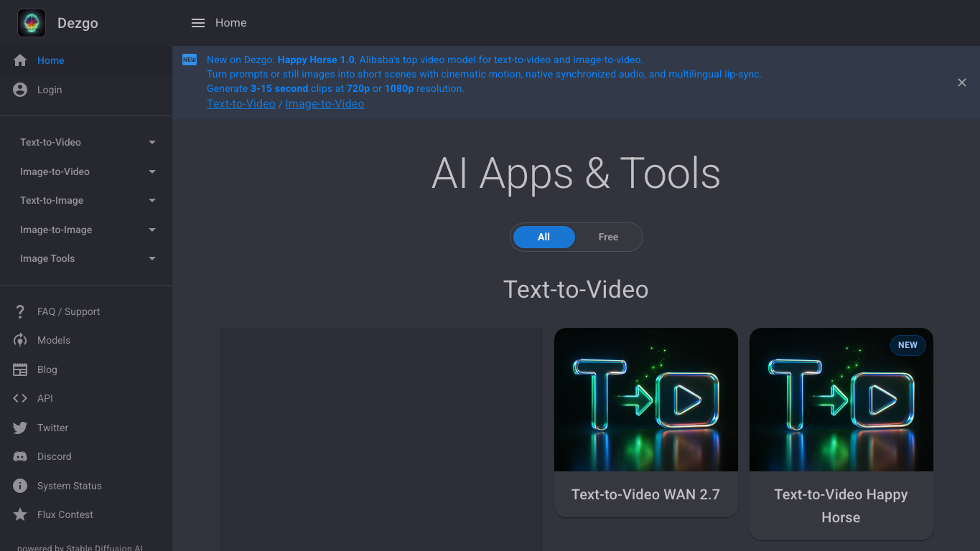This screenshot has height=551, width=980.
Task: Open the Twitter sidebar item
Action: click(x=86, y=428)
